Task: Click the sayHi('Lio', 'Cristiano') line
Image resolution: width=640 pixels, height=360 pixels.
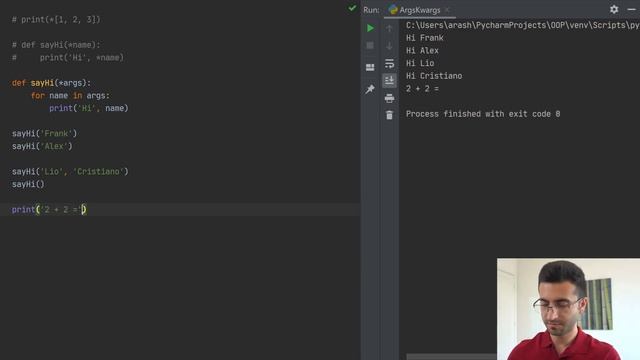Action: point(70,171)
